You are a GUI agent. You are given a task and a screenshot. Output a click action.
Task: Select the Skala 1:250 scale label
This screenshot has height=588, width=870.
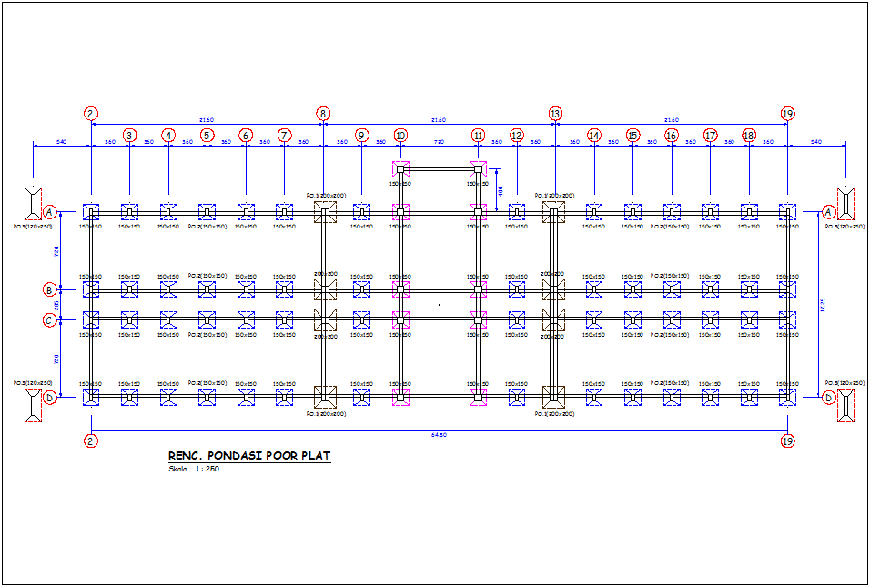coord(194,470)
